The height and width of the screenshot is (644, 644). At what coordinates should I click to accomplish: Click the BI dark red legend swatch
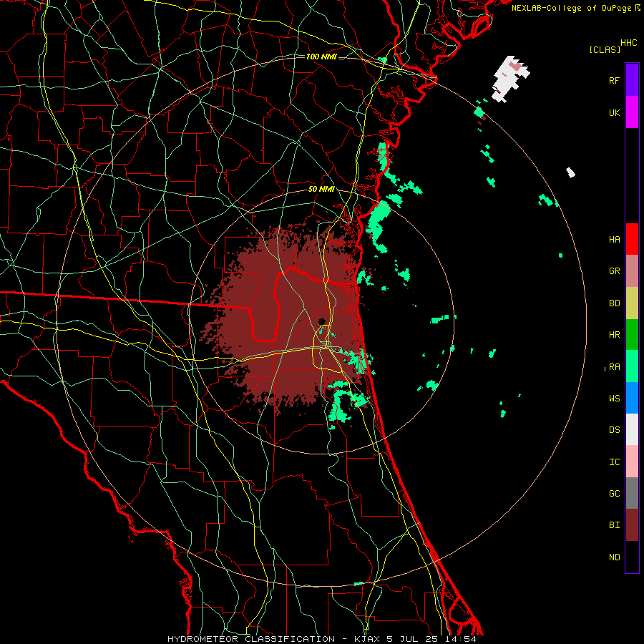pos(632,525)
